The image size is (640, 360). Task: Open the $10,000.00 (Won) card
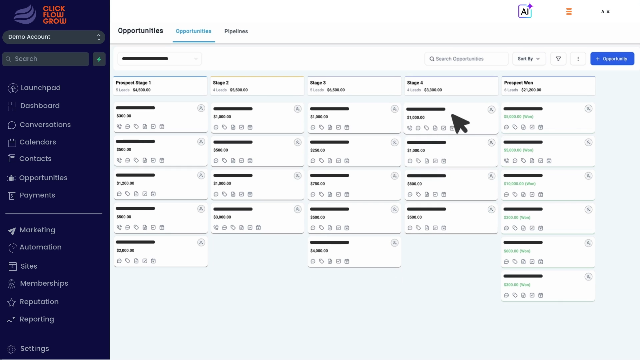pos(548,185)
